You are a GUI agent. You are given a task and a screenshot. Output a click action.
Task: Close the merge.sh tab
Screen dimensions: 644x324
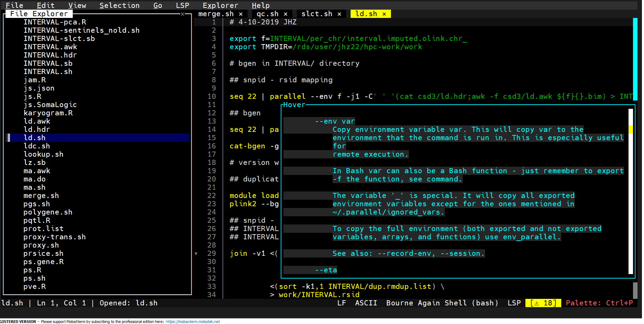[x=241, y=14]
